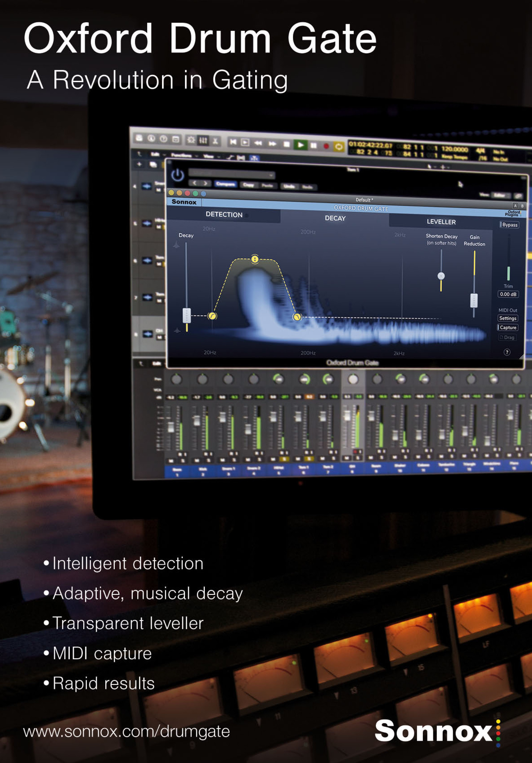The width and height of the screenshot is (532, 763).
Task: Switch to the DECAY tab
Action: coord(335,218)
